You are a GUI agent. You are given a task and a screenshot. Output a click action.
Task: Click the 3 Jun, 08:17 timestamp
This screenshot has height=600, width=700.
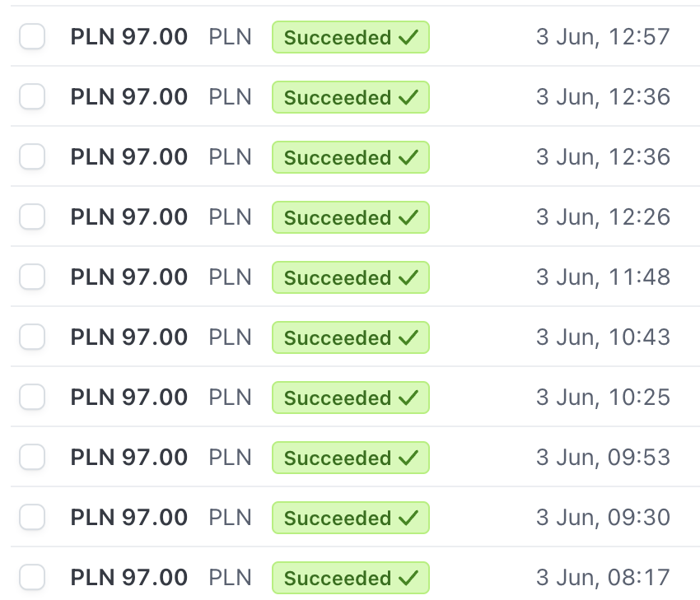pos(603,578)
